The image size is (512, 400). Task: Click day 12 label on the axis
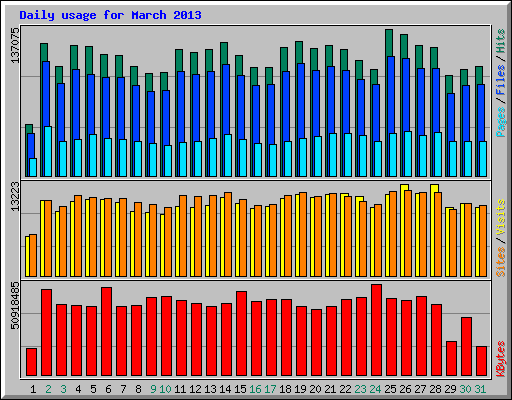[x=195, y=389]
